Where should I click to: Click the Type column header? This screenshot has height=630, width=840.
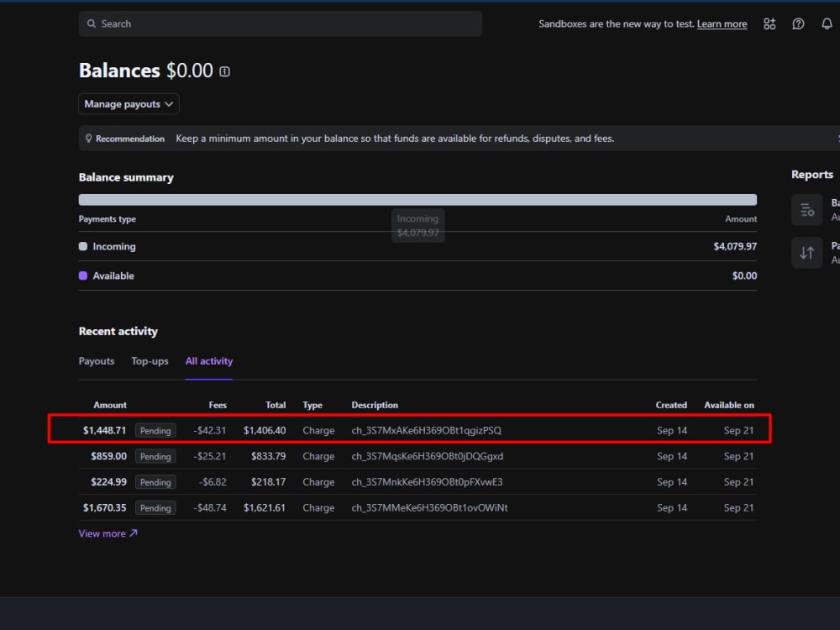[x=312, y=405]
